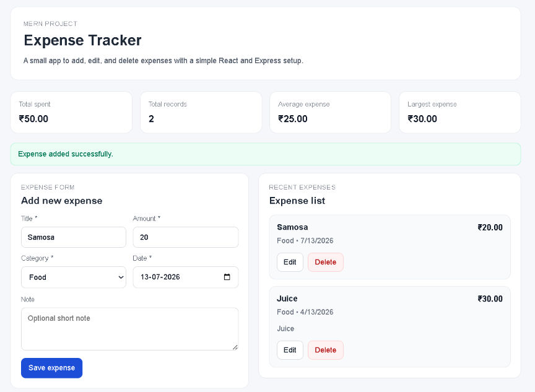Click the Title field label

(x=29, y=219)
